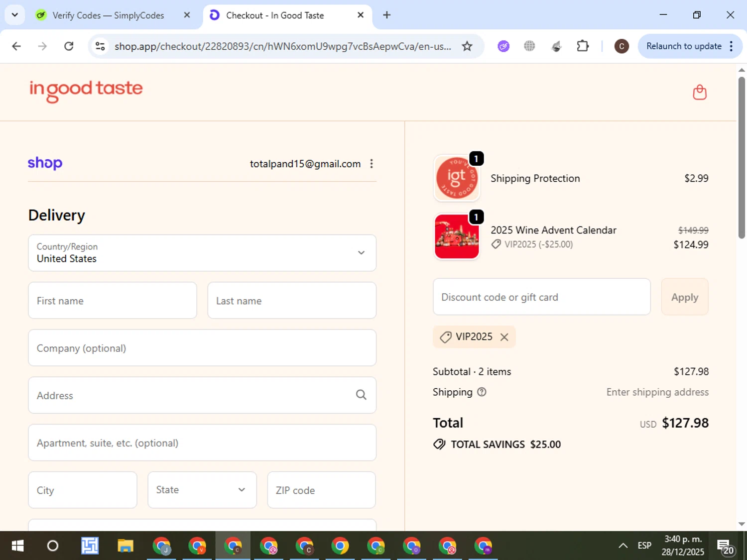Focus the City field
The height and width of the screenshot is (560, 747).
click(x=83, y=490)
